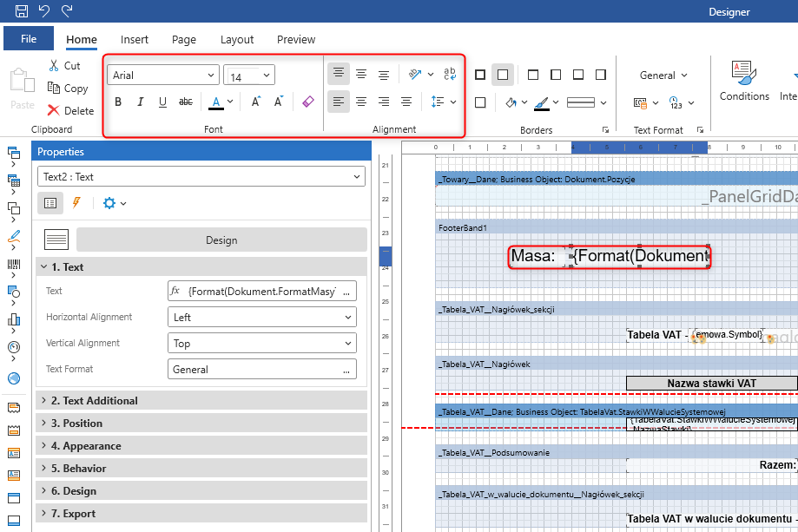This screenshot has width=798, height=532.
Task: Open General text format ribbon dropdown
Action: 663,76
